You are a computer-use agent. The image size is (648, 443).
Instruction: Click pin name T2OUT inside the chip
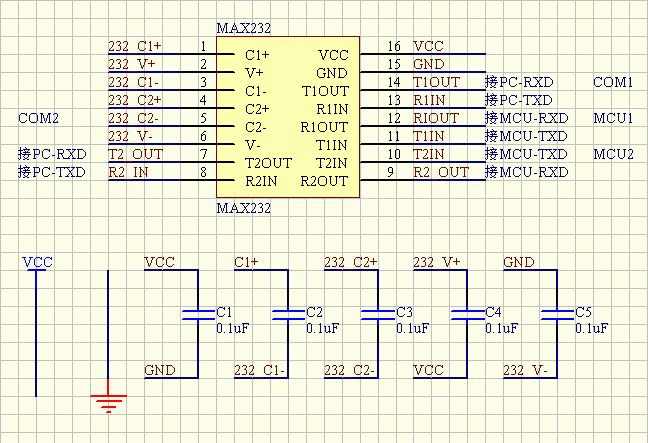(x=269, y=163)
